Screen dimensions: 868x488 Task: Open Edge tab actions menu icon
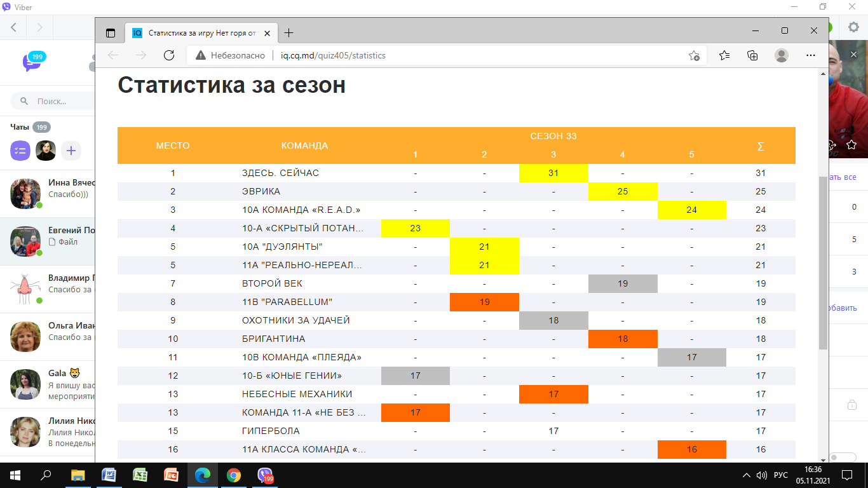(x=111, y=33)
